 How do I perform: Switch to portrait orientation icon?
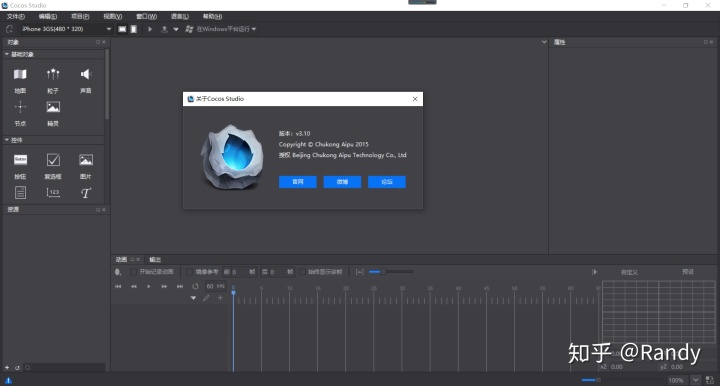click(x=134, y=29)
